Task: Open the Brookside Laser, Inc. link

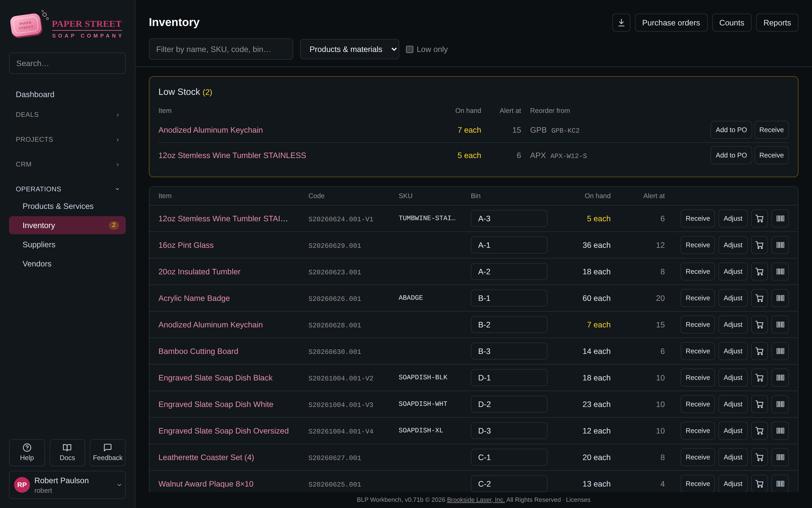Action: tap(476, 500)
